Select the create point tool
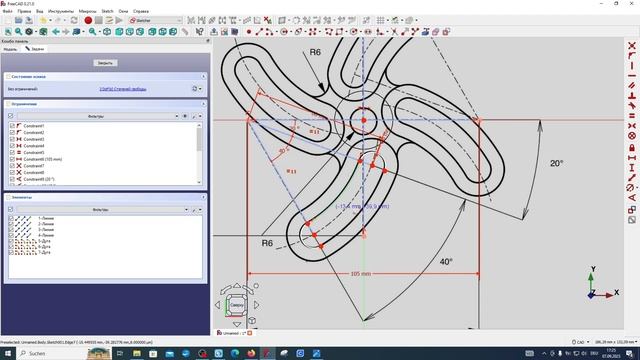640x360 pixels. 249,31
